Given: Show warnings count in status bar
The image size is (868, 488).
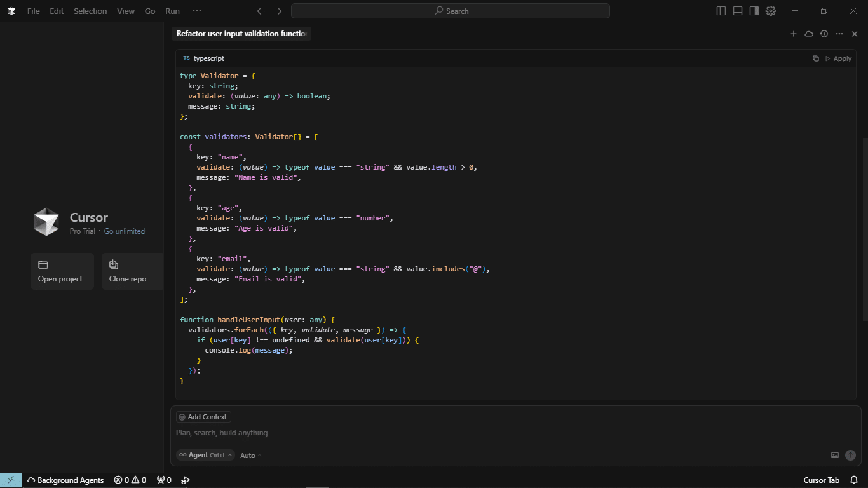Looking at the screenshot, I should (139, 480).
